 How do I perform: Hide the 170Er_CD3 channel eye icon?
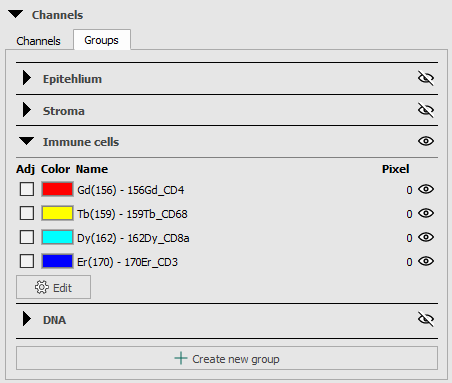click(426, 261)
